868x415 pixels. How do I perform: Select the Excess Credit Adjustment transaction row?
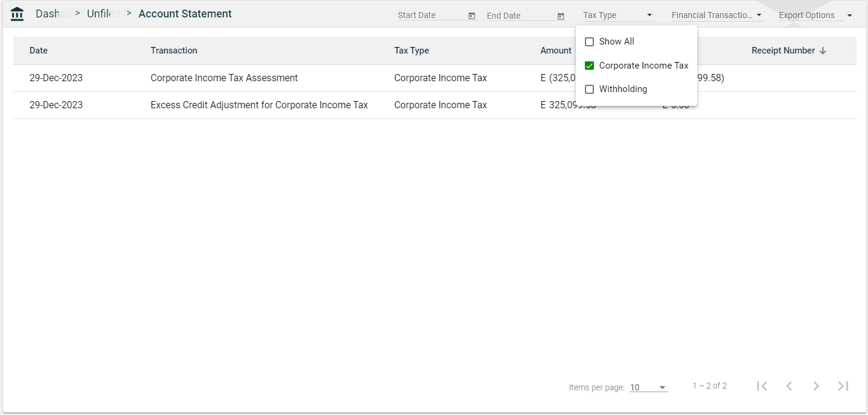pyautogui.click(x=259, y=105)
